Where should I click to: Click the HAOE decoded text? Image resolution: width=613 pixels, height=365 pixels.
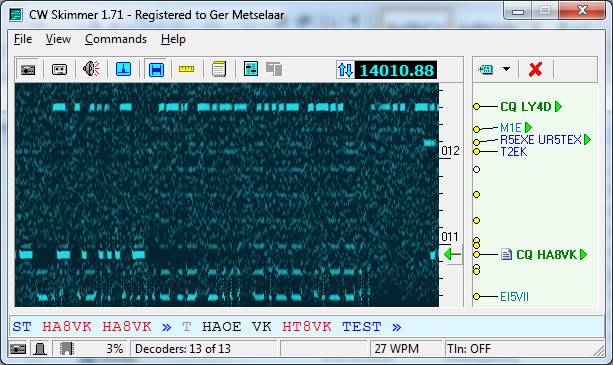click(x=222, y=327)
